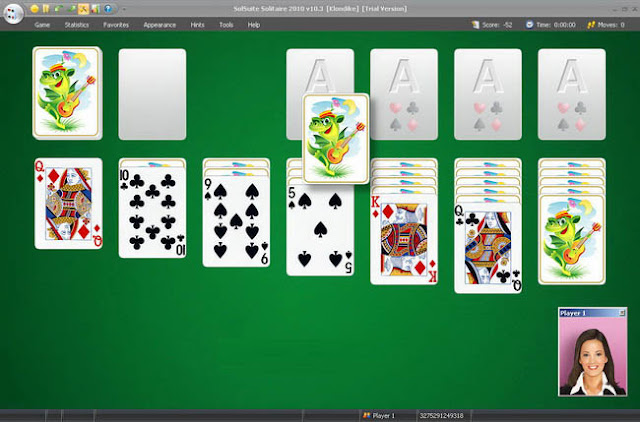This screenshot has width=640, height=422.
Task: Select the 9 of Spades card
Action: pos(236,222)
